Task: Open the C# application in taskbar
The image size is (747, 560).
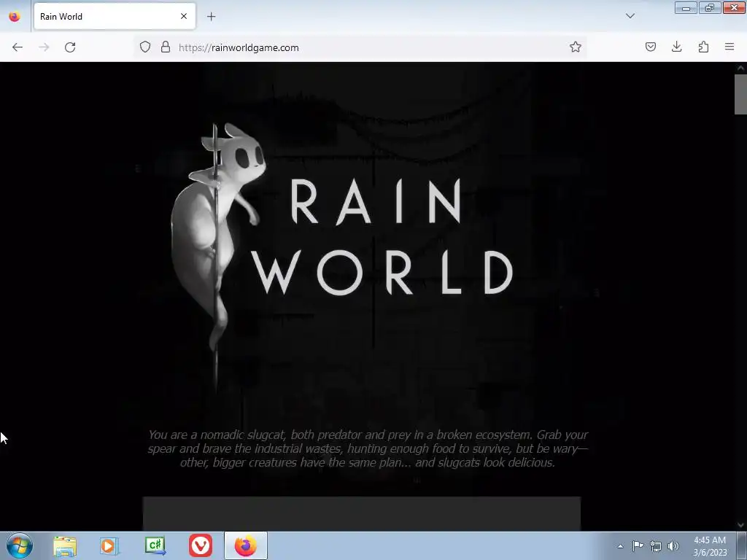Action: click(x=155, y=545)
